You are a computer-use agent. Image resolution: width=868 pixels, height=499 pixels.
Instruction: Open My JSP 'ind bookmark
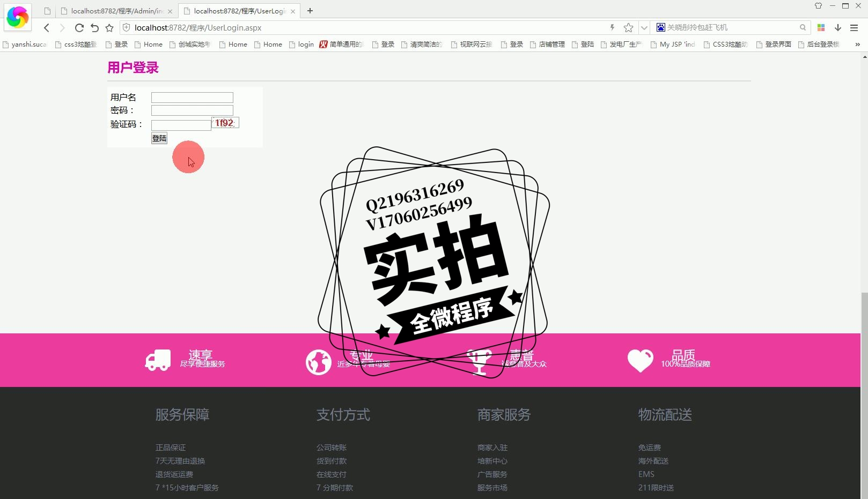point(673,44)
